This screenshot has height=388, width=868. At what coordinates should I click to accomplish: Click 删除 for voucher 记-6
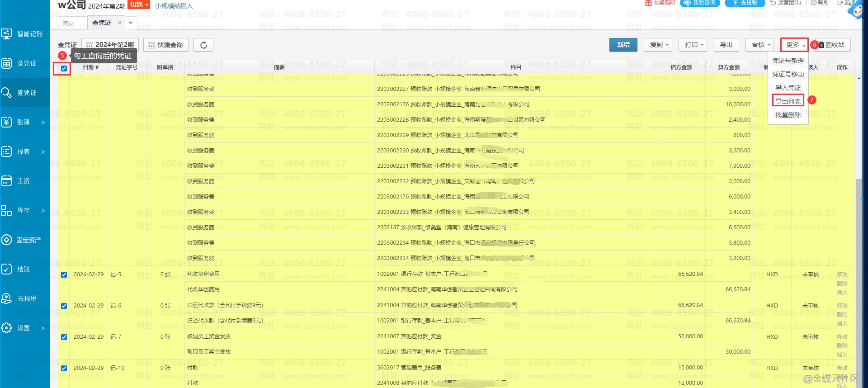(842, 315)
